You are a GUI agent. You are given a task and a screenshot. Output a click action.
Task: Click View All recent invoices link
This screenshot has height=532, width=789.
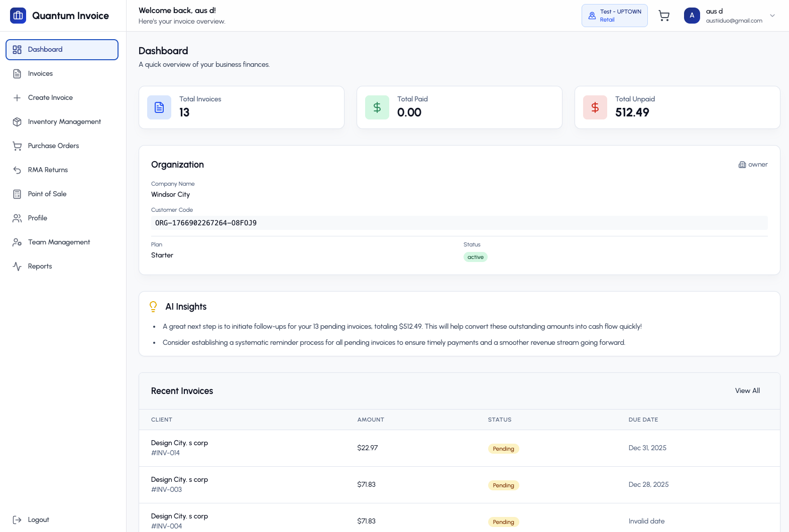coord(747,391)
